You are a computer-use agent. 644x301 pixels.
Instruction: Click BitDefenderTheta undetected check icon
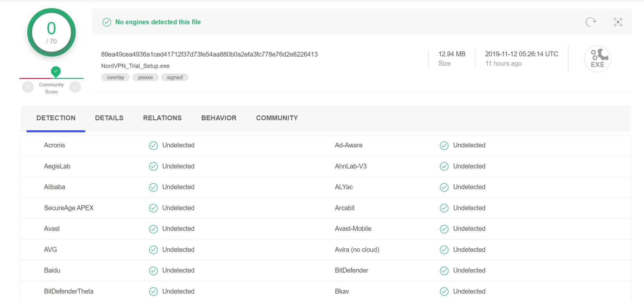coord(153,291)
